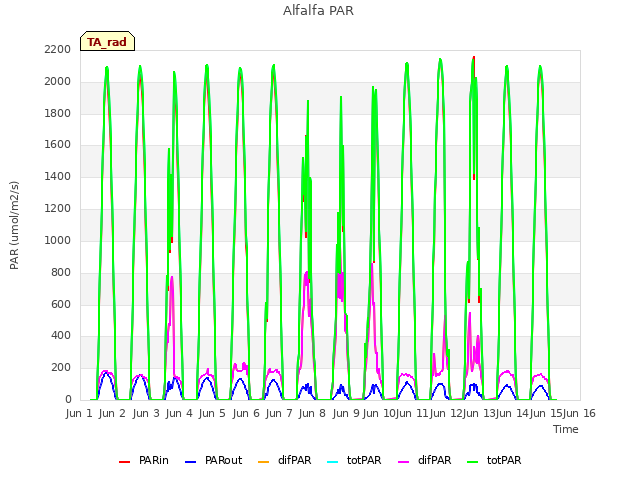Click the green totPAR legend swatch
The image size is (640, 480).
[473, 462]
